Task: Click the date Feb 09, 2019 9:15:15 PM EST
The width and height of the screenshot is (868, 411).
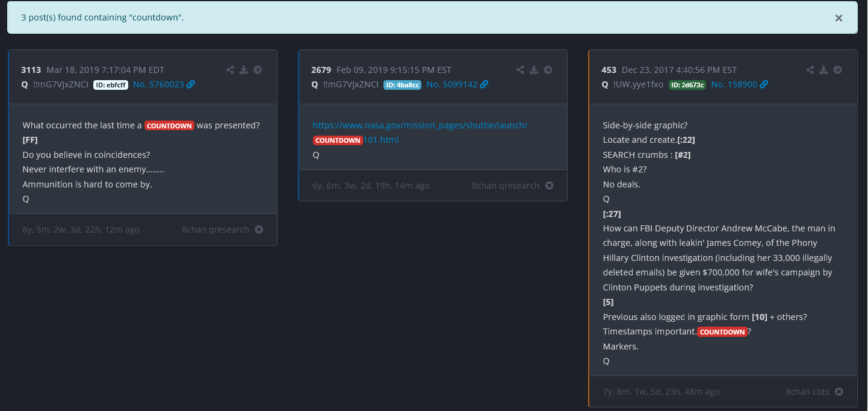Action: tap(394, 70)
